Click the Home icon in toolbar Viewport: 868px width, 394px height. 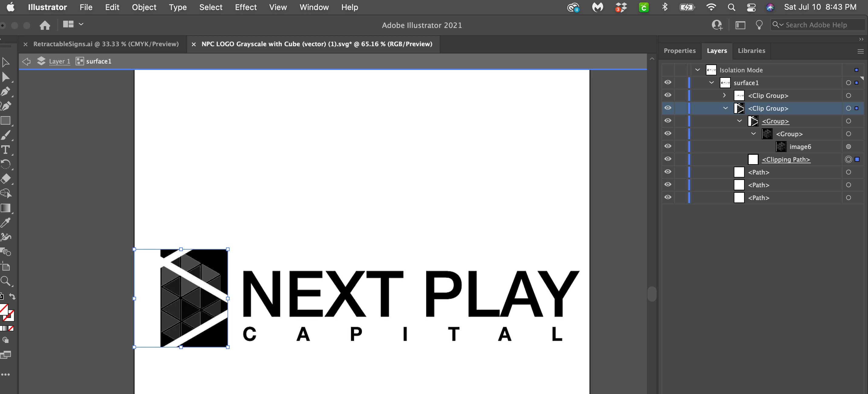tap(45, 25)
